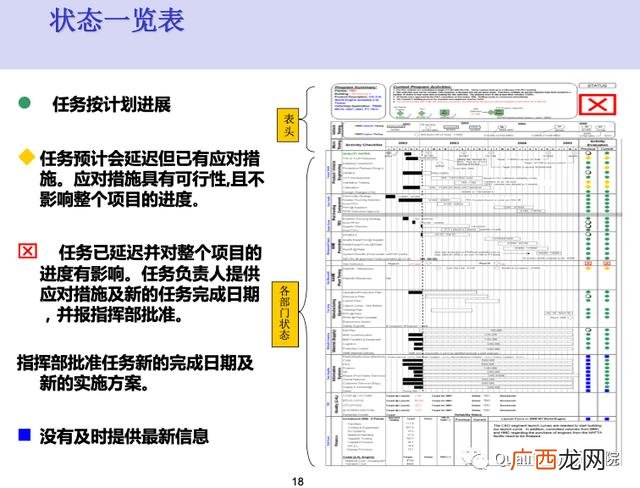Select the yellow 表头 label
The image size is (640, 488).
[x=288, y=125]
